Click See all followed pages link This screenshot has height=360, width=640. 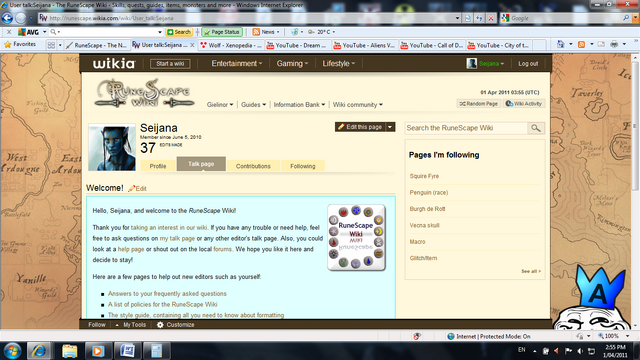click(x=531, y=271)
